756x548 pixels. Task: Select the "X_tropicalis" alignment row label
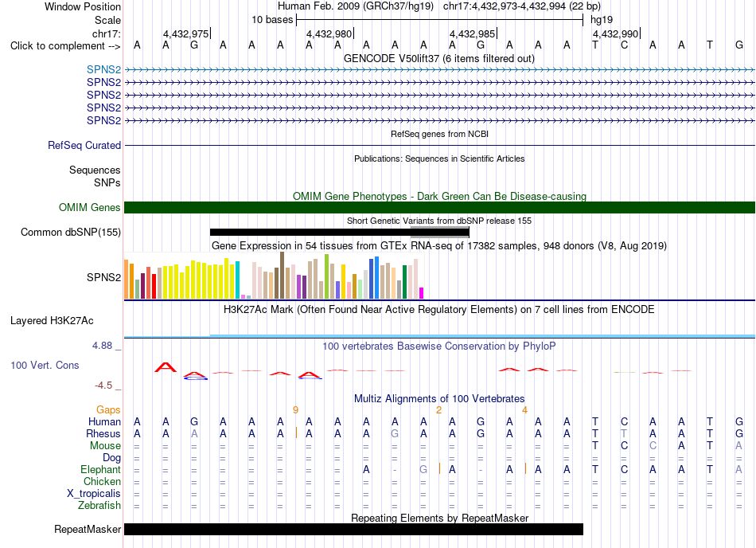pyautogui.click(x=94, y=494)
